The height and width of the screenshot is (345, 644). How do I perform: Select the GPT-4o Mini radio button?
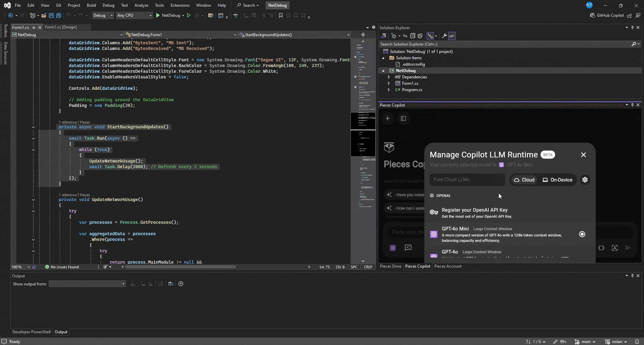(582, 234)
